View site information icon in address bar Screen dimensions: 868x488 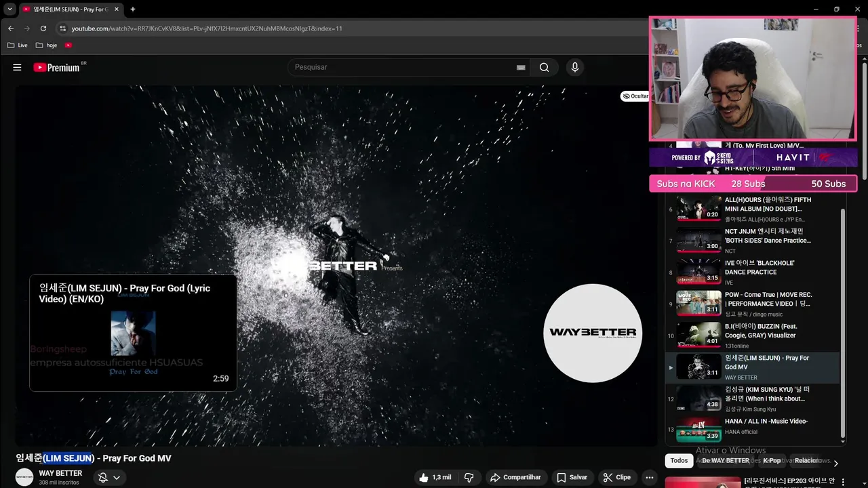[62, 28]
